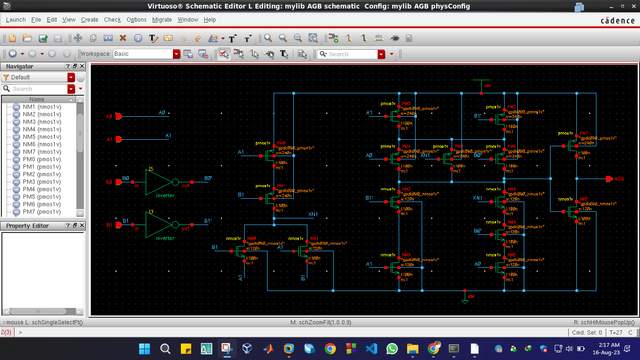This screenshot has height=360, width=640.
Task: Toggle the select wires filter icon
Action: [x=254, y=54]
